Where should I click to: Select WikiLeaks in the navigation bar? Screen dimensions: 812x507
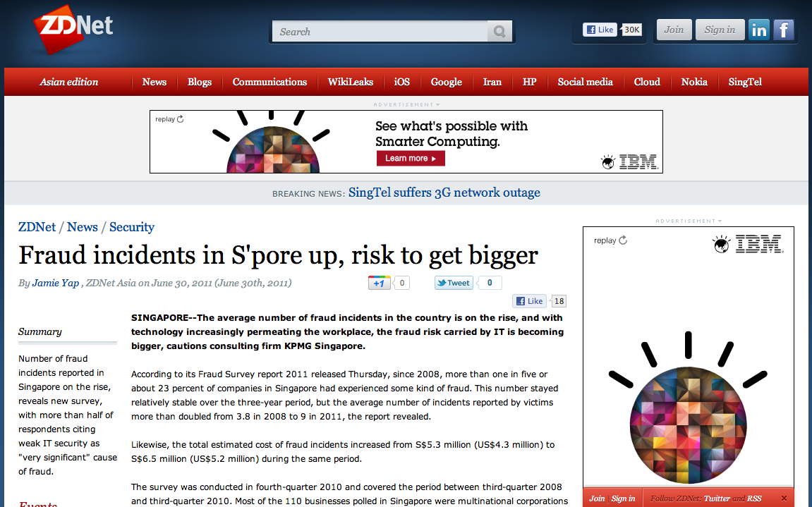[x=351, y=82]
